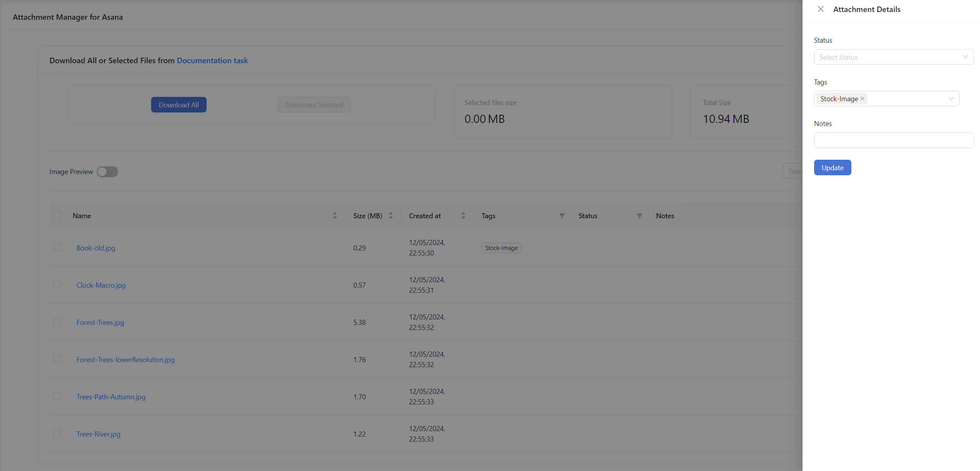This screenshot has height=471, width=980.
Task: Sort files by Name column
Action: coord(335,216)
